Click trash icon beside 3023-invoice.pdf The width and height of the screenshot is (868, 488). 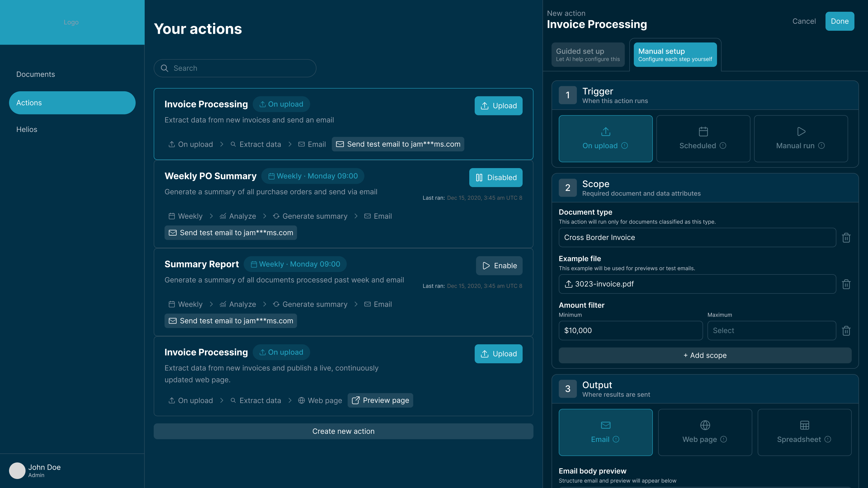pos(846,284)
